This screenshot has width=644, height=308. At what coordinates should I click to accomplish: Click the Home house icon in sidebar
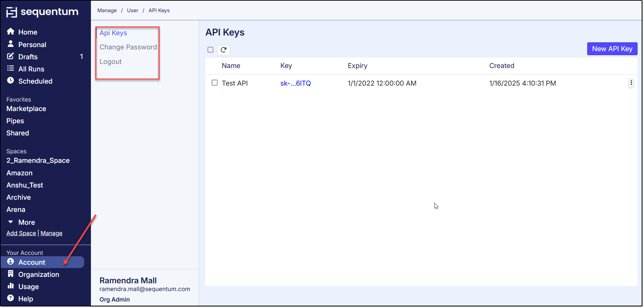[10, 31]
